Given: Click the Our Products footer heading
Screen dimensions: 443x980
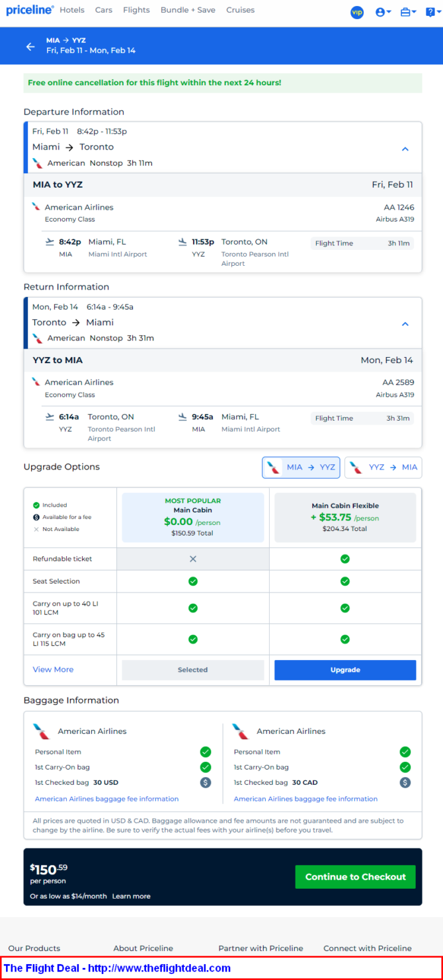Looking at the screenshot, I should pyautogui.click(x=34, y=948).
